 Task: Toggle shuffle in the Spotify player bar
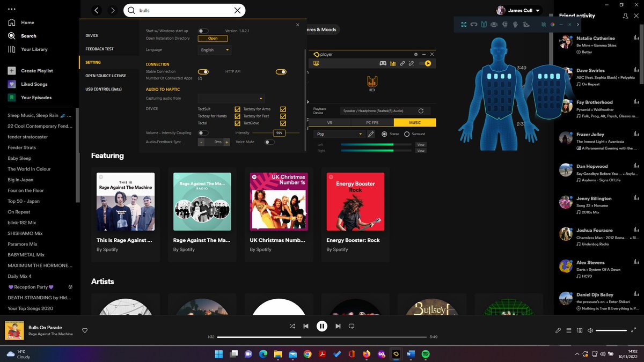pyautogui.click(x=292, y=326)
